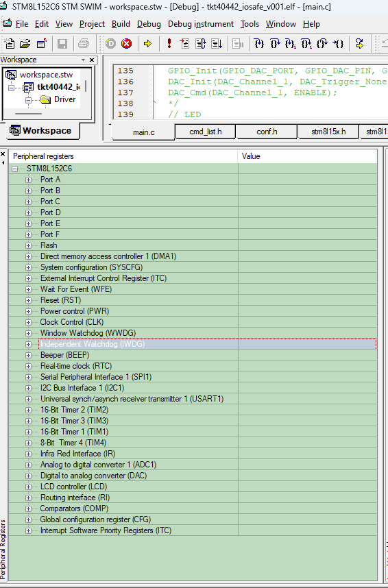
Task: Open the Build menu
Action: [121, 24]
